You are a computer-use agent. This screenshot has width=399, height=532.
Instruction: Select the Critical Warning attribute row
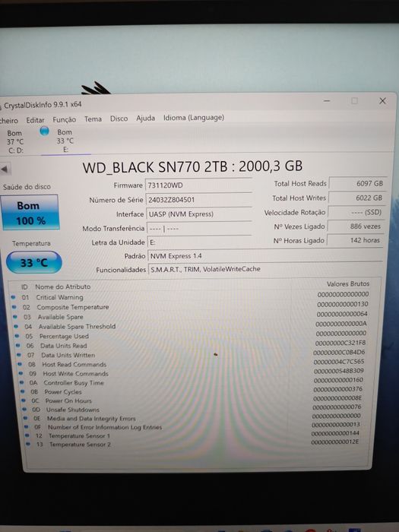click(189, 296)
